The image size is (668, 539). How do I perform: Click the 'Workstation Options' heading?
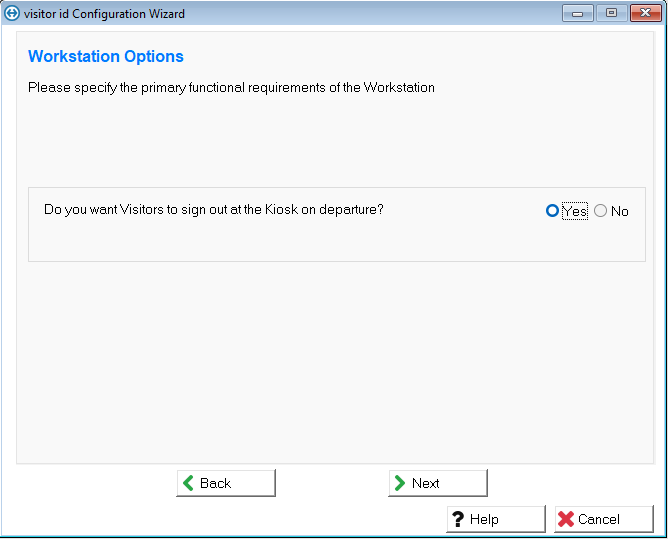[x=106, y=57]
